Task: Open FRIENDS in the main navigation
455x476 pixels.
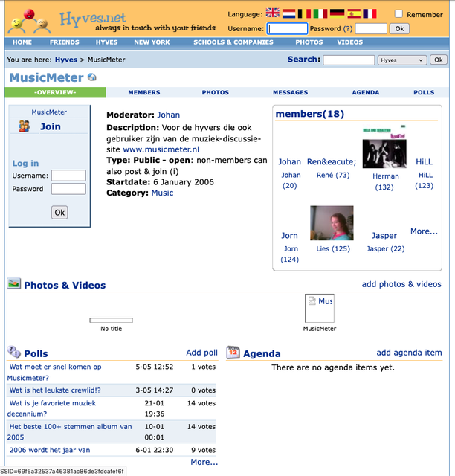Action: click(65, 42)
